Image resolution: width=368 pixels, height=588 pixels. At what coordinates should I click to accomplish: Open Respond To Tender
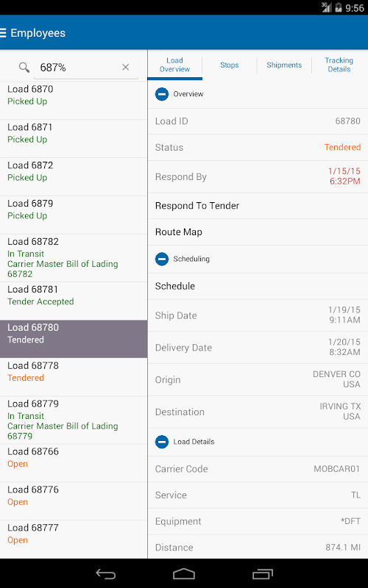tap(258, 206)
